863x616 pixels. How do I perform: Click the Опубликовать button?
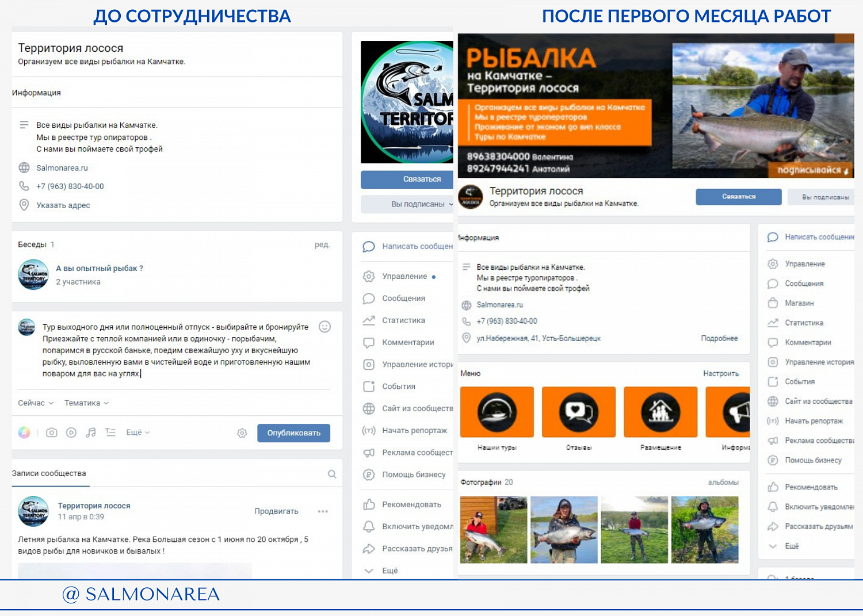[x=293, y=433]
